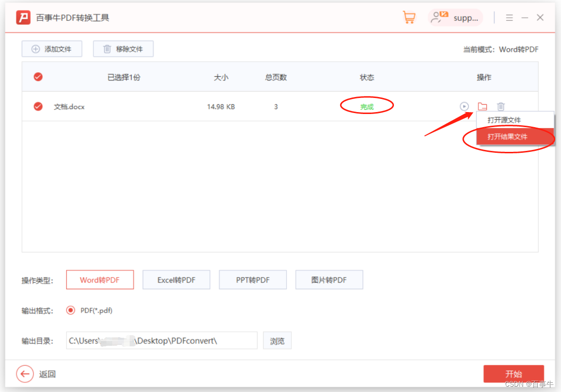Select the PDF(*.pdf) output format radio
Screen dimensions: 561x392
(70, 310)
